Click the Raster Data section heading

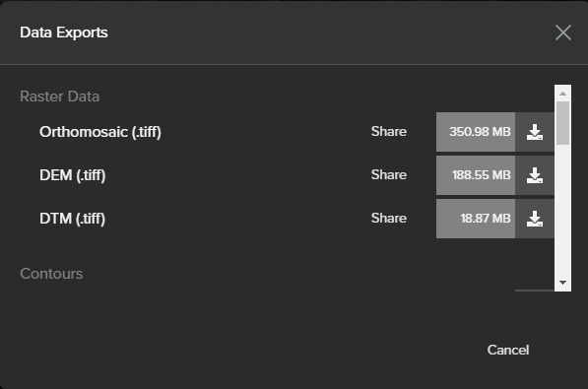(x=60, y=97)
